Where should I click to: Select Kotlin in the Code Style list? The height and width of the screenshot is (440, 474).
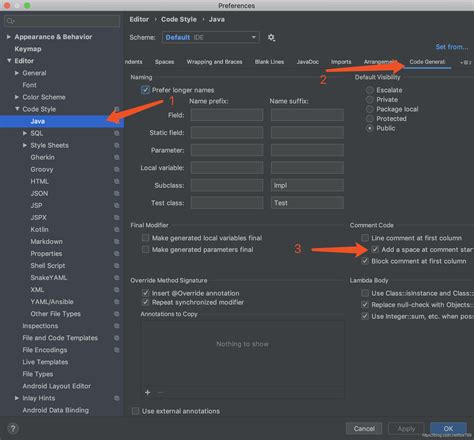point(39,230)
